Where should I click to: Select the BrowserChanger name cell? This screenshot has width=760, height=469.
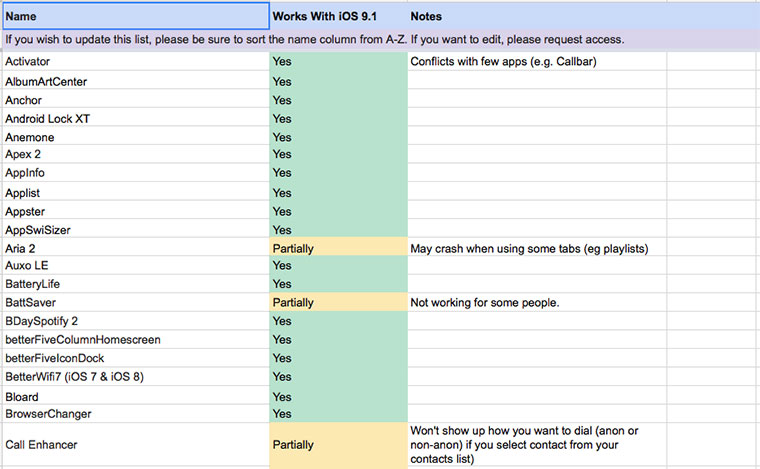(136, 414)
